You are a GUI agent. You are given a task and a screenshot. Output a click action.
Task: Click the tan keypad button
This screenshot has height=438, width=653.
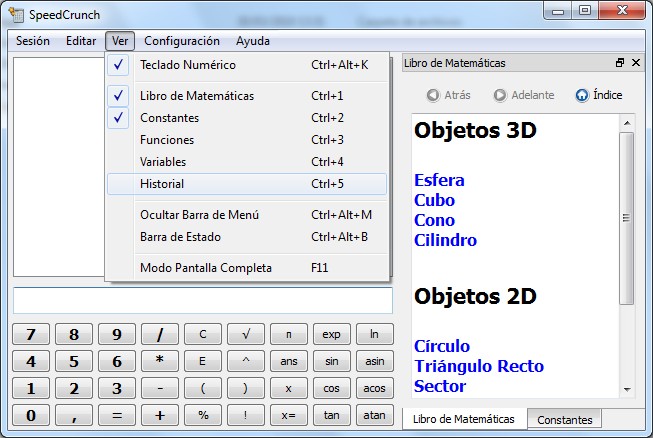point(331,415)
